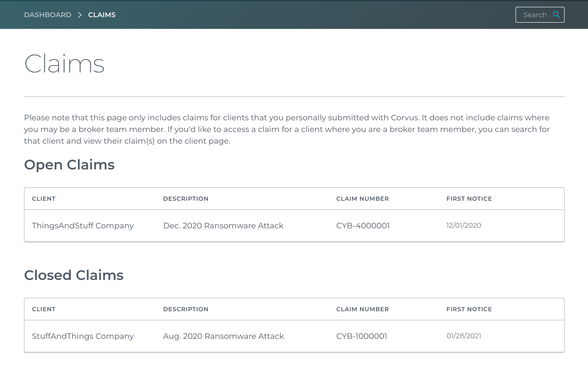
Task: Click Claim Number header in Open Claims
Action: (x=362, y=199)
